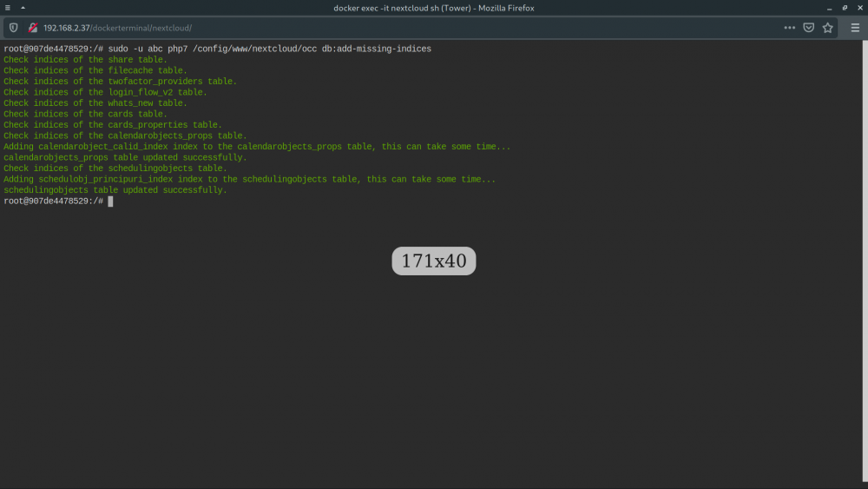Viewport: 868px width, 489px height.
Task: Click the login_flow_v2 table line
Action: pyautogui.click(x=105, y=92)
